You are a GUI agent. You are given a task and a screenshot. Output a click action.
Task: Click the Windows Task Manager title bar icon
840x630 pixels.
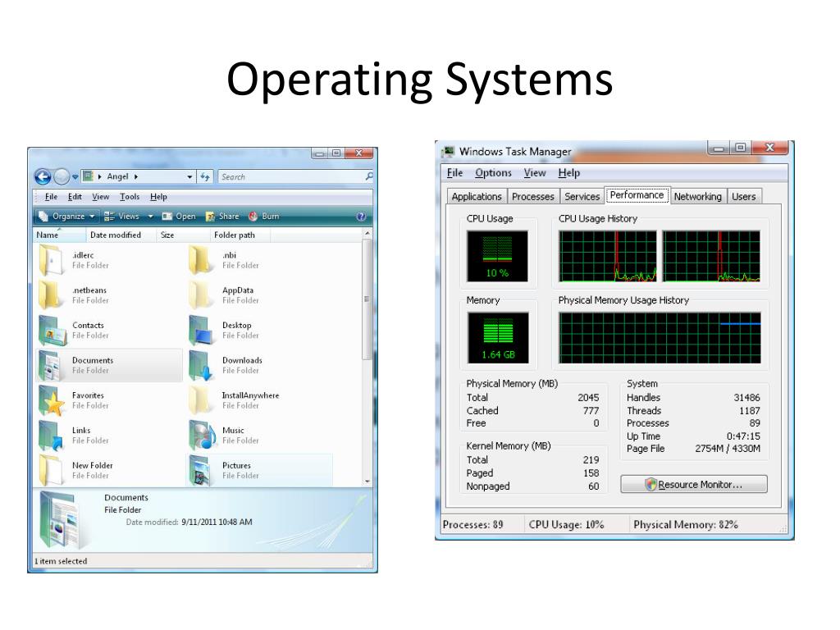448,152
